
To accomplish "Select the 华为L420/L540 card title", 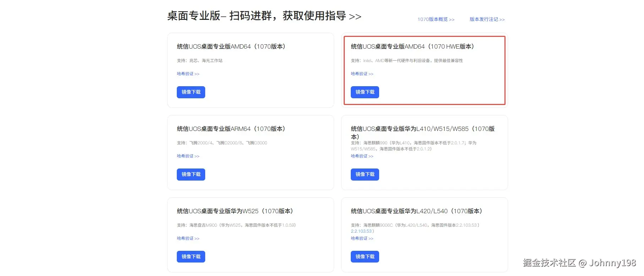I will 418,211.
